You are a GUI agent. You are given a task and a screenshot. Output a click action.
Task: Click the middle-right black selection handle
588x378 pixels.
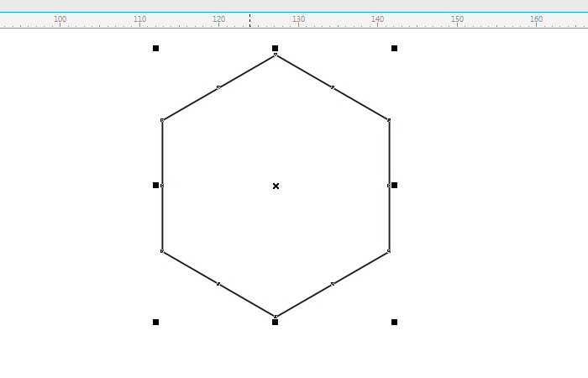pos(395,186)
